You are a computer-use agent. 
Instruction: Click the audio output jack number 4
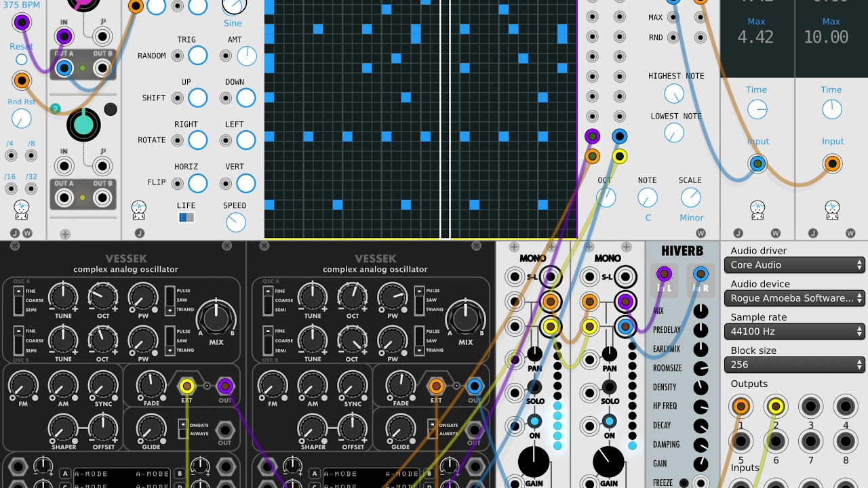click(845, 407)
